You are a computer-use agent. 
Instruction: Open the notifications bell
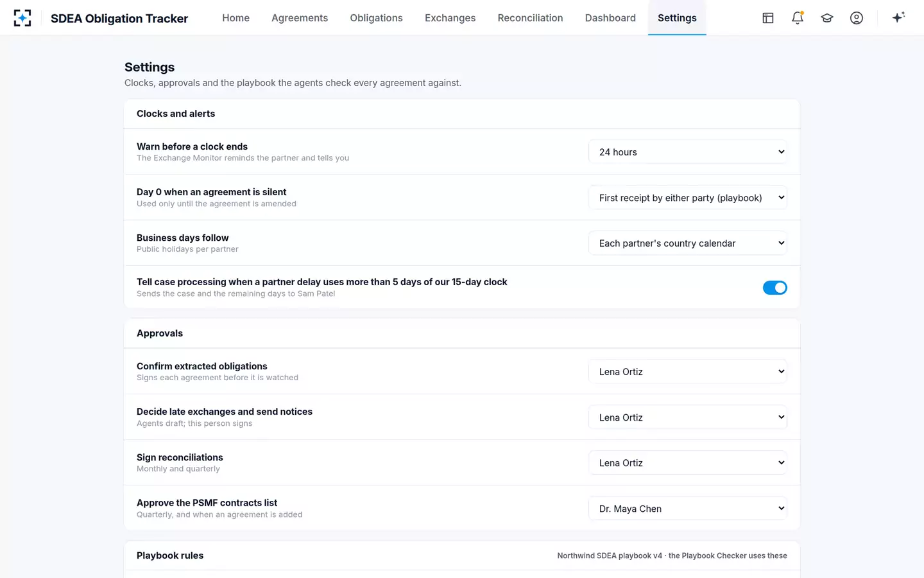pyautogui.click(x=798, y=18)
